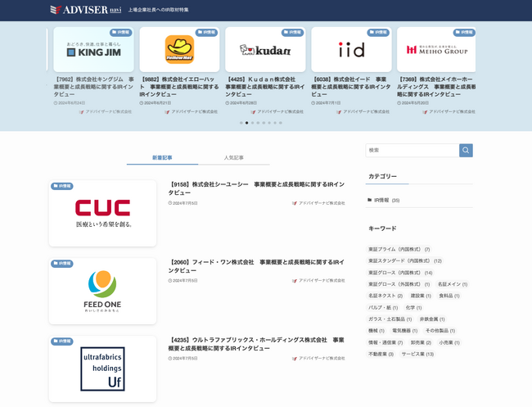Viewport: 532px width, 407px height.
Task: Click the last carousel pagination dot
Action: point(281,123)
